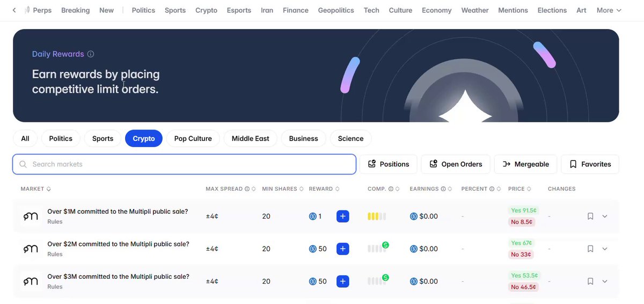The image size is (644, 304).
Task: Select the Science filter chip
Action: point(351,139)
